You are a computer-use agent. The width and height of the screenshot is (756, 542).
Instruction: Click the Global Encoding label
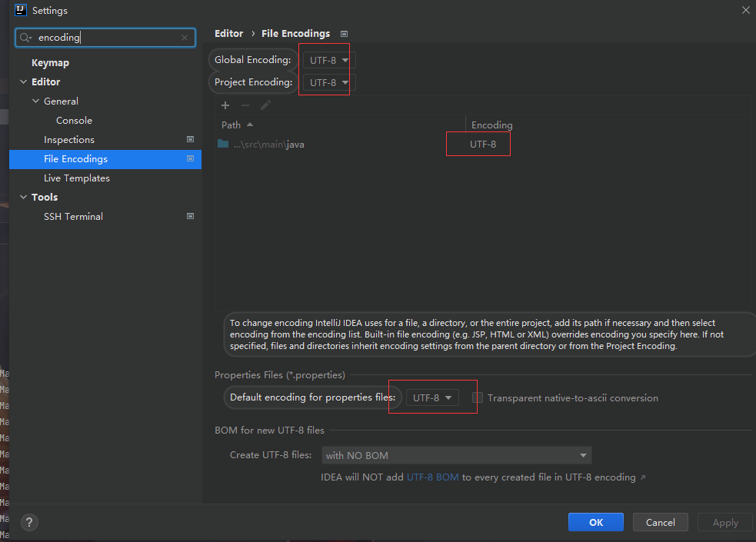(253, 60)
